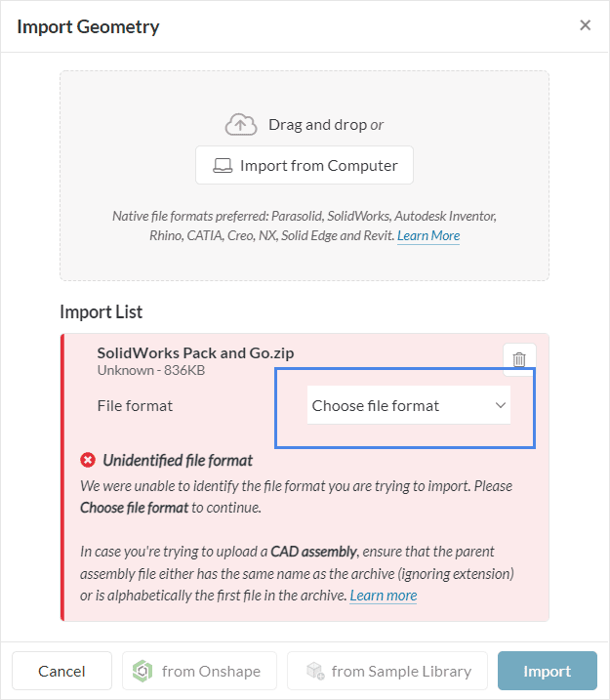Close the Import Geometry dialog

pyautogui.click(x=585, y=25)
